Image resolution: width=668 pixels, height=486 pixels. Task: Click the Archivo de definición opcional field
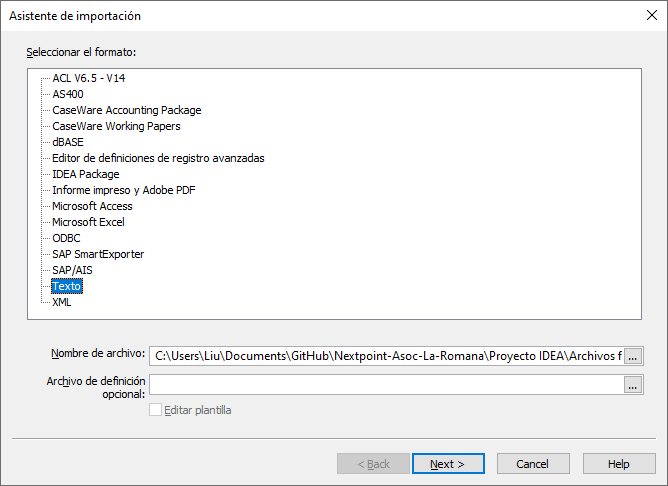click(x=386, y=384)
